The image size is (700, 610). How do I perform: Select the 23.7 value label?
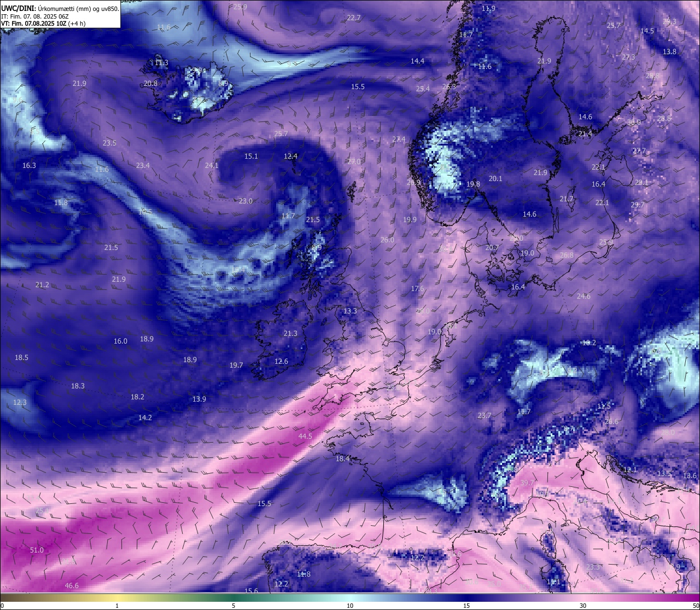point(484,415)
